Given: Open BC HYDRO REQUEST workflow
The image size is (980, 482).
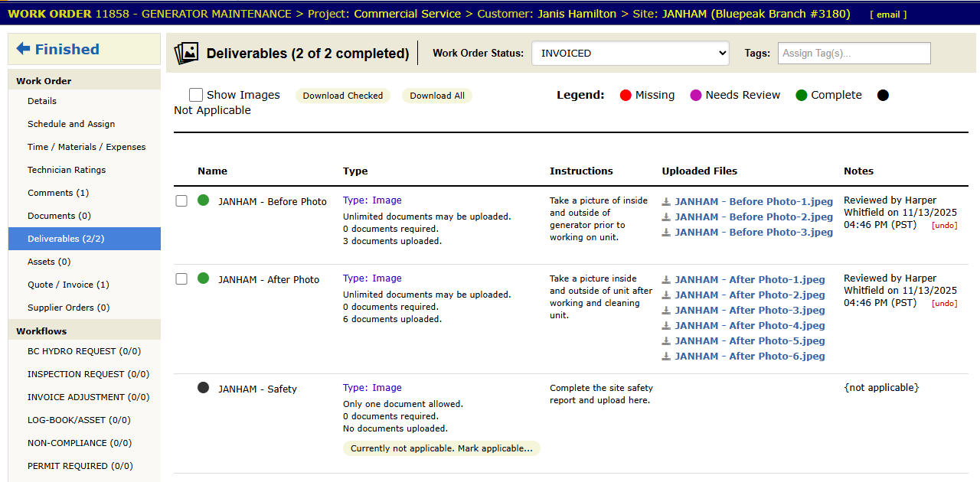Looking at the screenshot, I should (84, 351).
